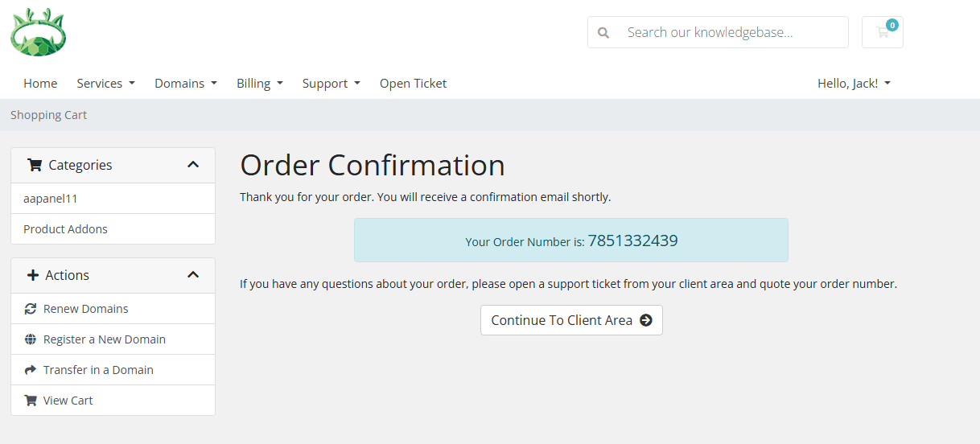
Task: Go to the Home menu item
Action: [40, 84]
